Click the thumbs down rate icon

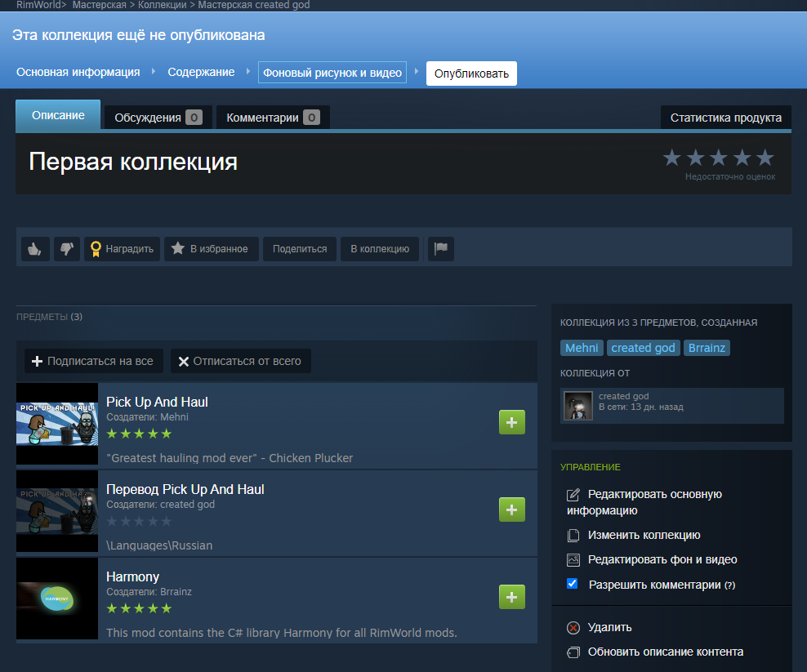(x=67, y=249)
